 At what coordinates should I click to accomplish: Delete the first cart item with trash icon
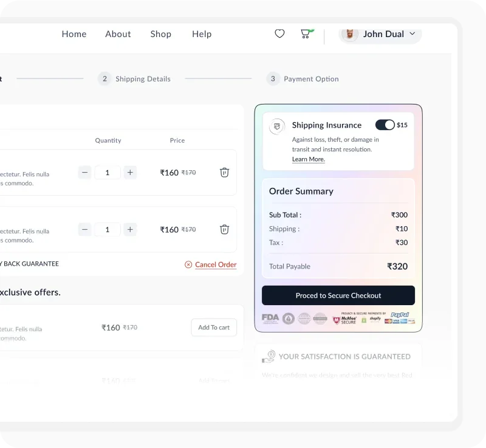tap(224, 173)
